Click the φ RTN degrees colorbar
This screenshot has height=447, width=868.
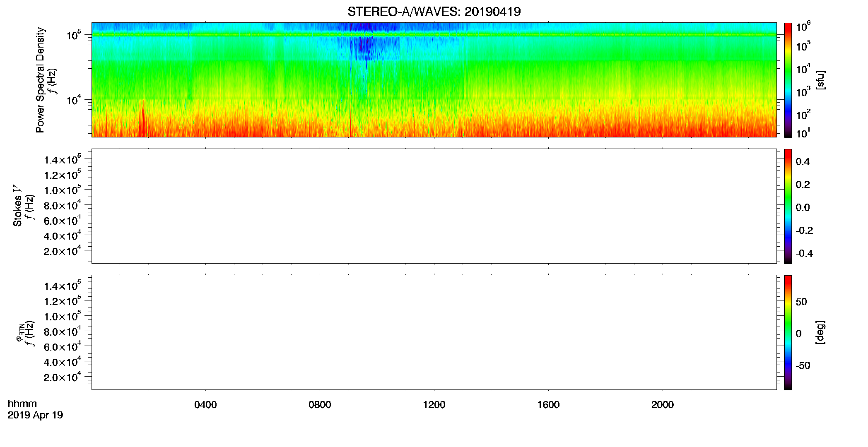(x=788, y=332)
